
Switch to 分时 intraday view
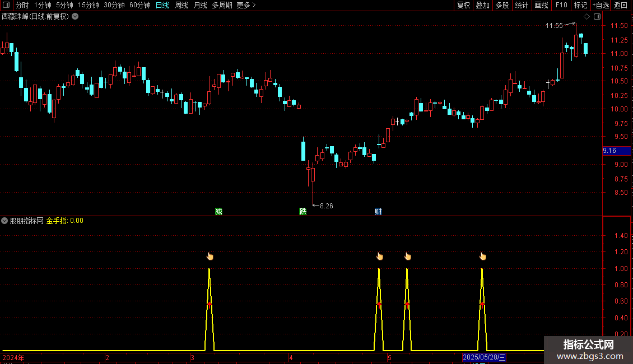click(x=22, y=5)
